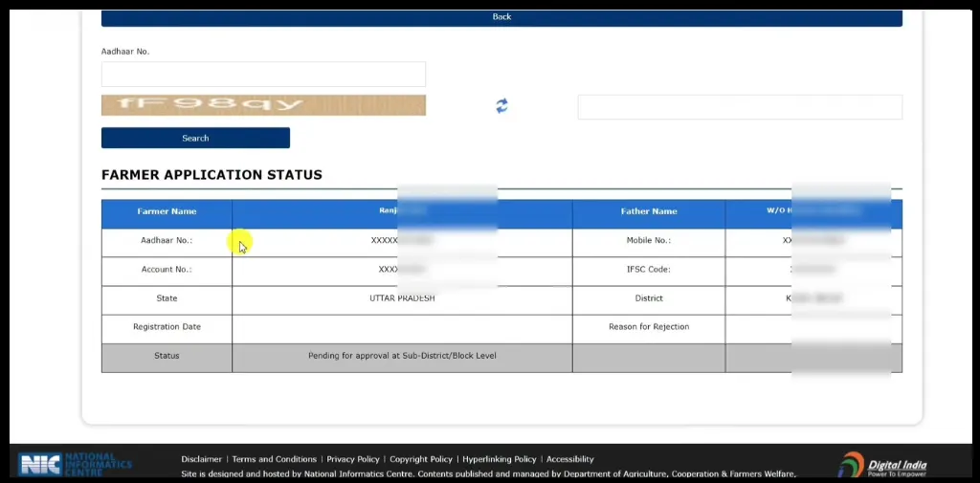980x483 pixels.
Task: Click the Registration Date label cell
Action: (x=167, y=327)
